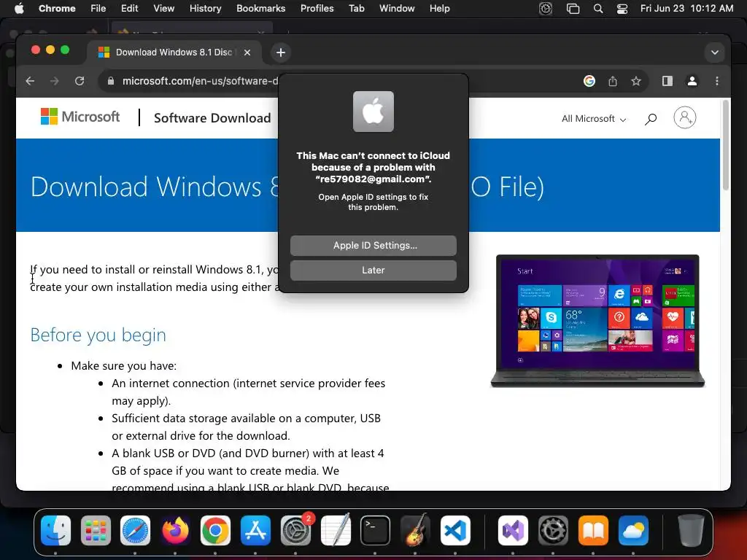Click the Microsoft logo link

coord(80,117)
